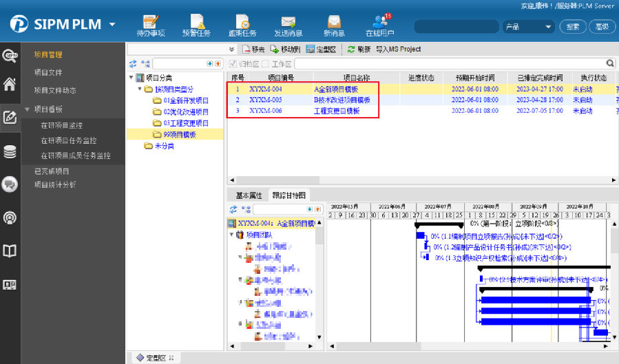Click the 导入MS Project button
The height and width of the screenshot is (364, 619).
click(x=398, y=50)
